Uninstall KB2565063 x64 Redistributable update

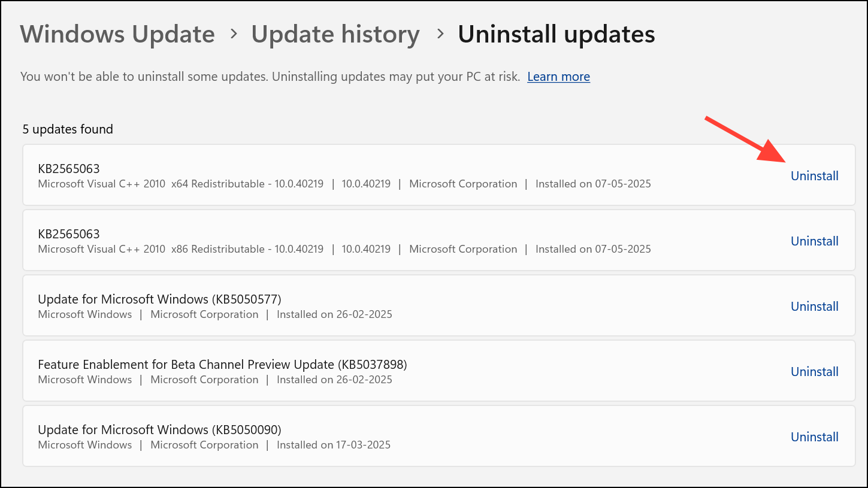[815, 175]
